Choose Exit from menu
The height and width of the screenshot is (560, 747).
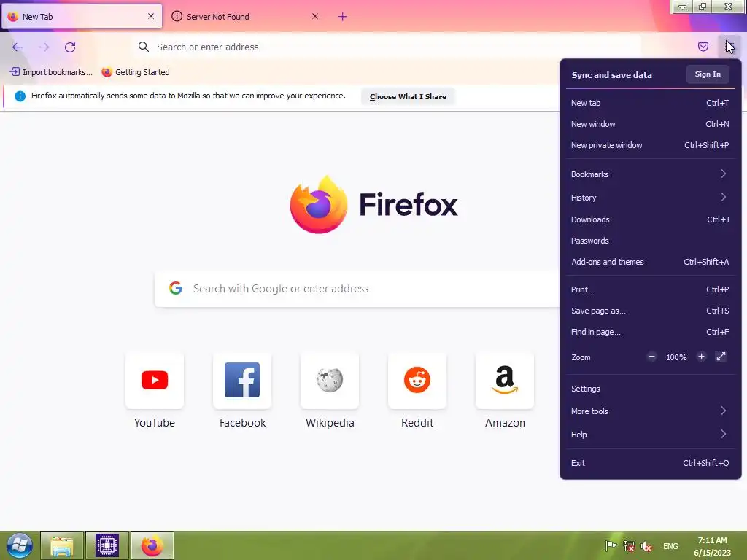(x=650, y=463)
